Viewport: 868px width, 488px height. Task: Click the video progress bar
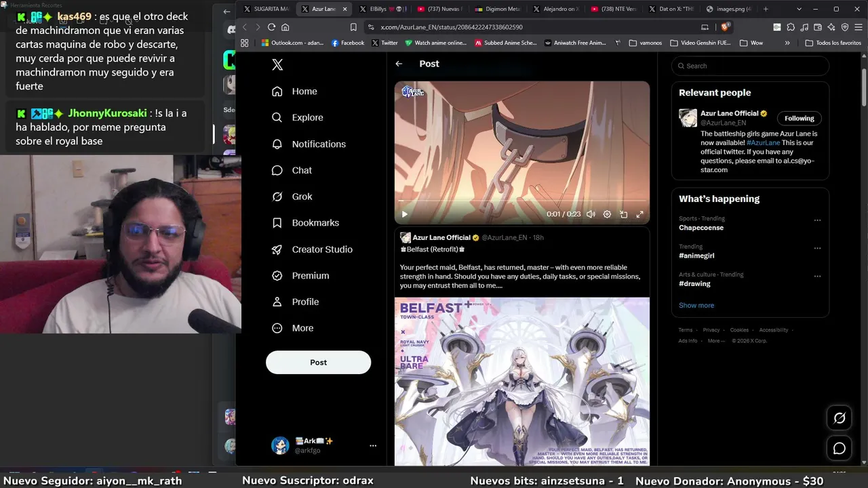(522, 201)
